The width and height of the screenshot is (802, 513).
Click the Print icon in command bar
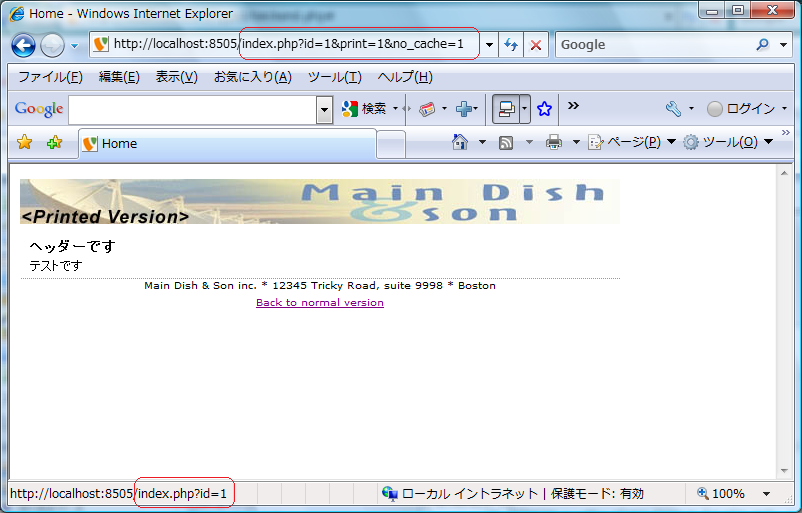point(553,142)
